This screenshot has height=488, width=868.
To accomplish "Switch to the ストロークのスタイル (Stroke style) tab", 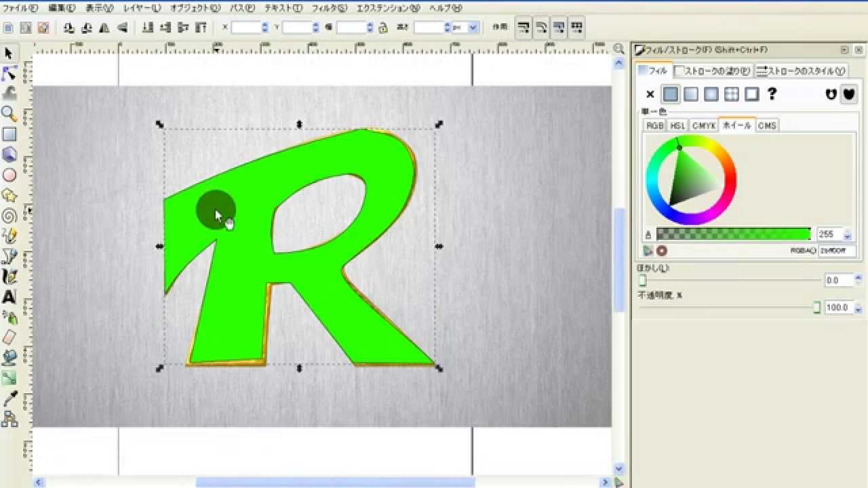I will (x=801, y=70).
